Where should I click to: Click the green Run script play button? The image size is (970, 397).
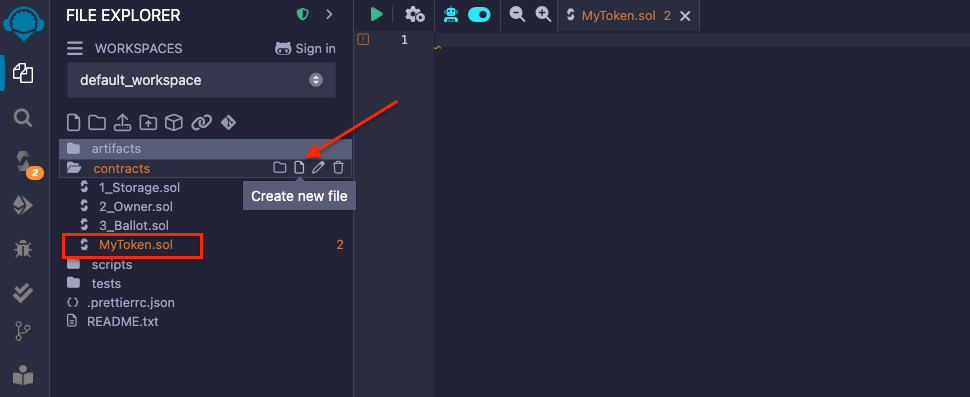coord(376,14)
